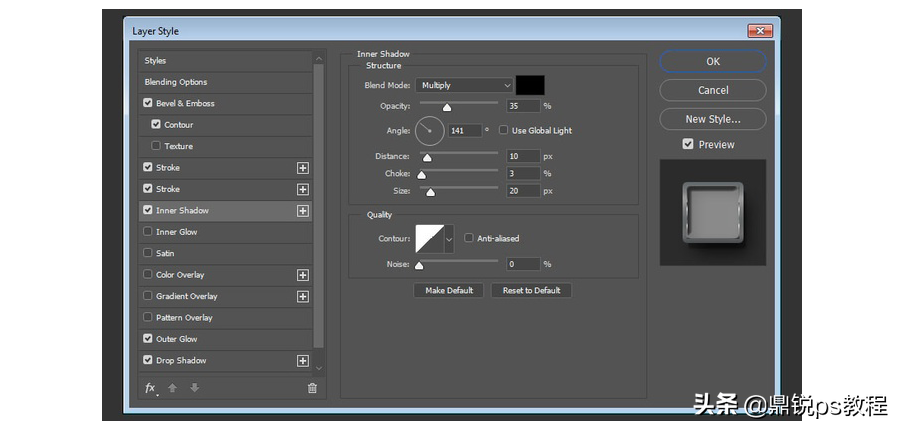
Task: Click the style preview thumbnail
Action: coord(713,212)
